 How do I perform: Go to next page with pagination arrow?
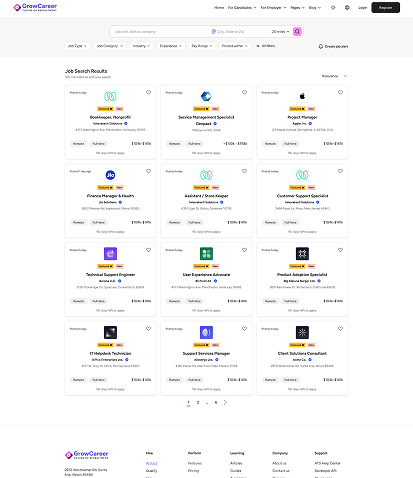click(225, 402)
